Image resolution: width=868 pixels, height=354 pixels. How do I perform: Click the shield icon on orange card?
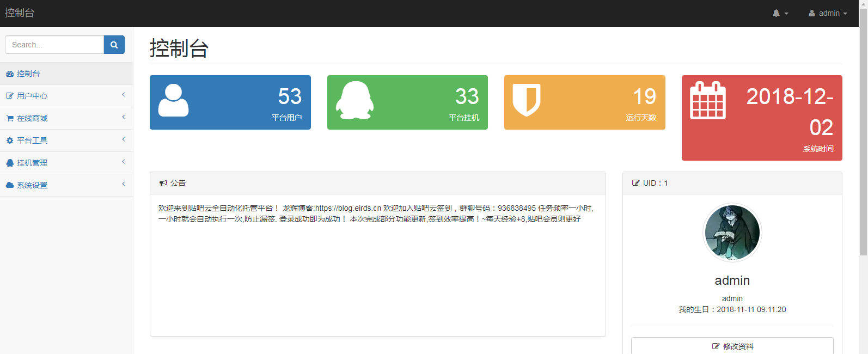pyautogui.click(x=527, y=100)
